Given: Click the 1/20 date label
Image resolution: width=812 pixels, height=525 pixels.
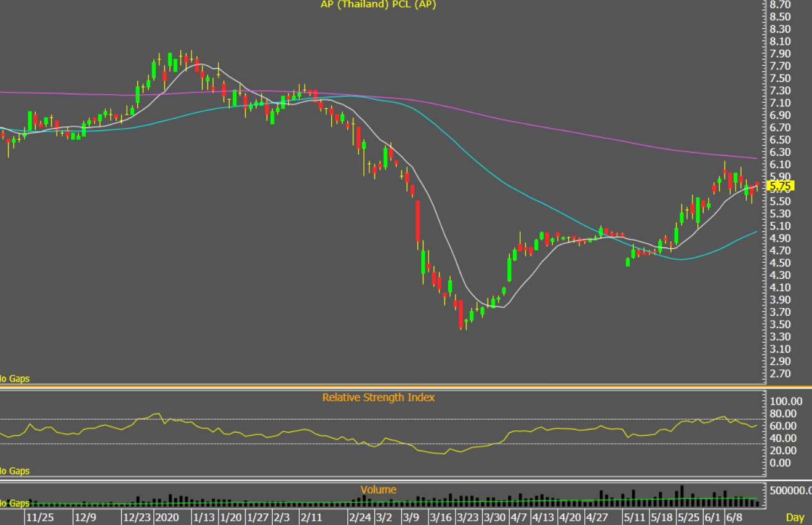Looking at the screenshot, I should click(231, 517).
